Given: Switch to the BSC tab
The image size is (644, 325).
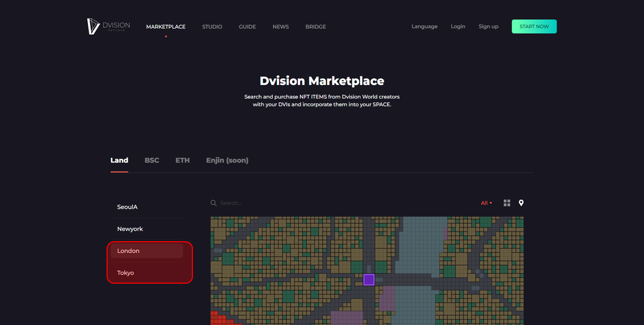Looking at the screenshot, I should coord(152,160).
